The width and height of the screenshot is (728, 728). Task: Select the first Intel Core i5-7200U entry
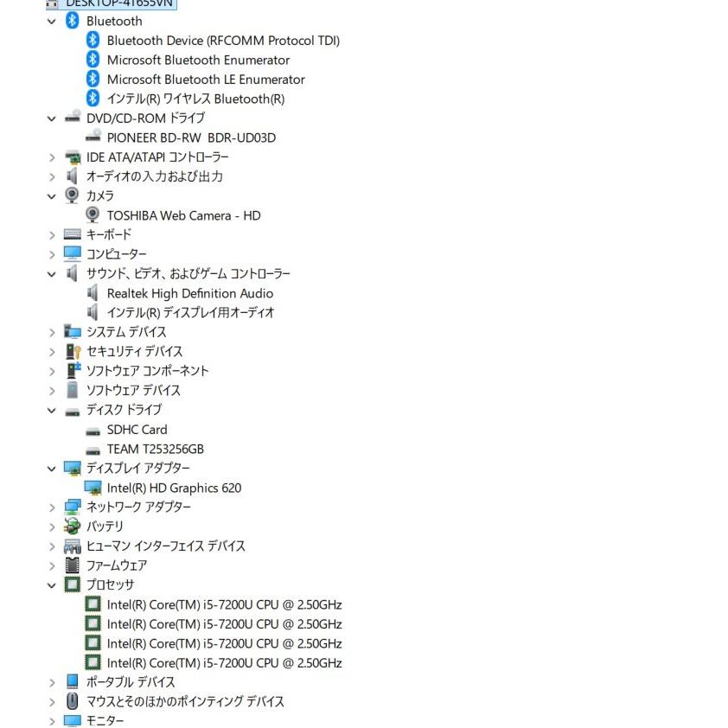point(224,604)
